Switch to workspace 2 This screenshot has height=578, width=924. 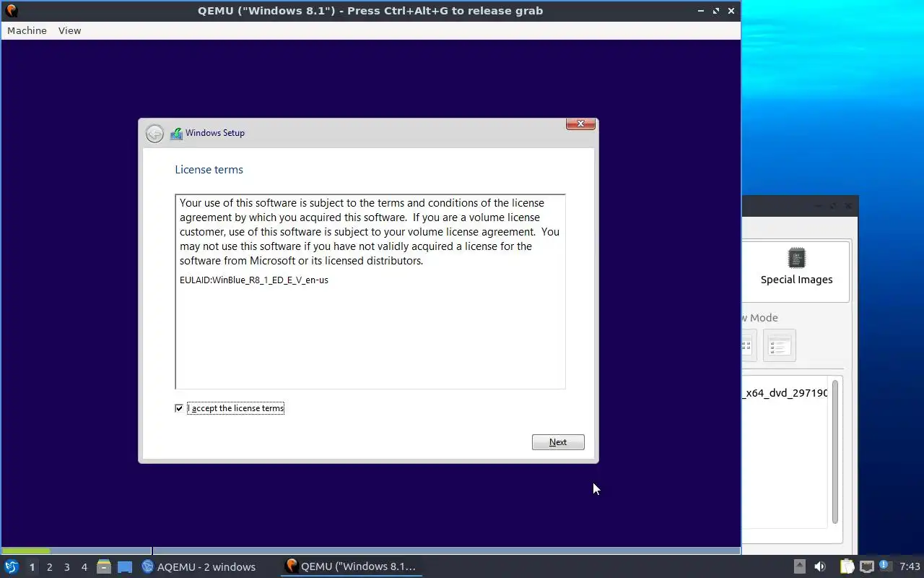49,567
